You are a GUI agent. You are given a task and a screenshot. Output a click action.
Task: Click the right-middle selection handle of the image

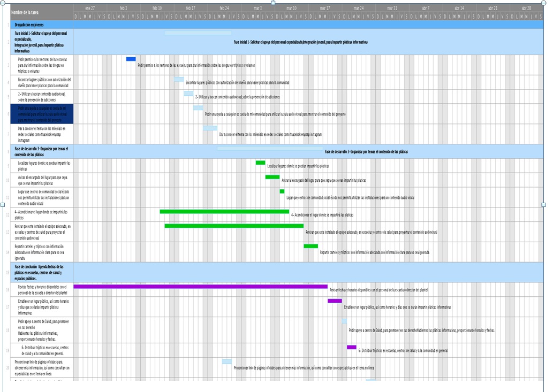pos(543,205)
